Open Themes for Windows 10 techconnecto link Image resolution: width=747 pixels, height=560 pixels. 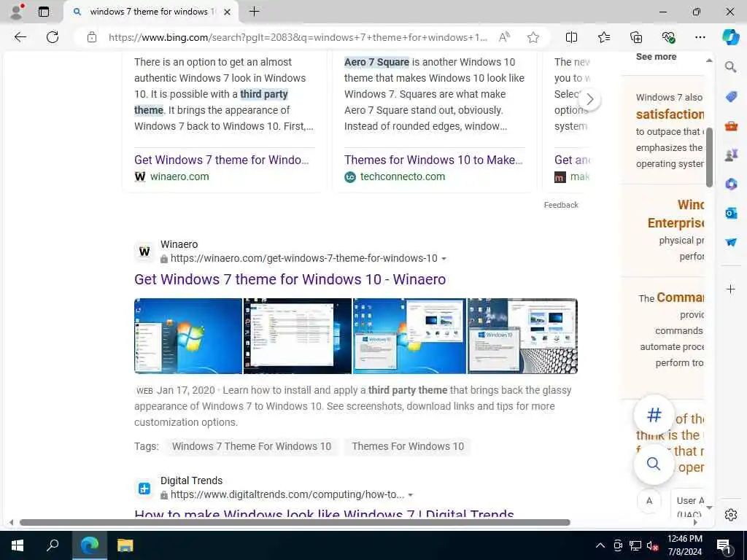coord(433,160)
